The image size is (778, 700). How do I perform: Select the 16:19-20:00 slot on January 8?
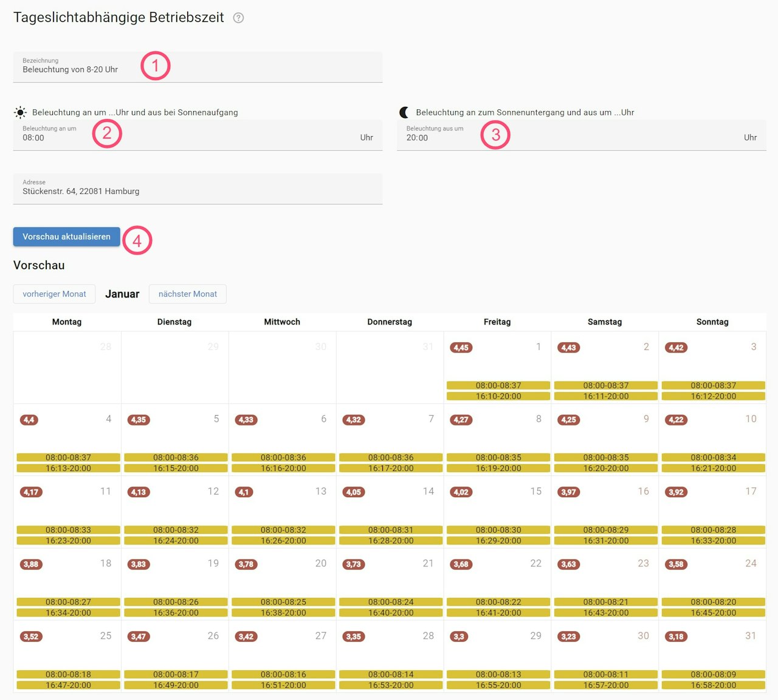[x=498, y=468]
